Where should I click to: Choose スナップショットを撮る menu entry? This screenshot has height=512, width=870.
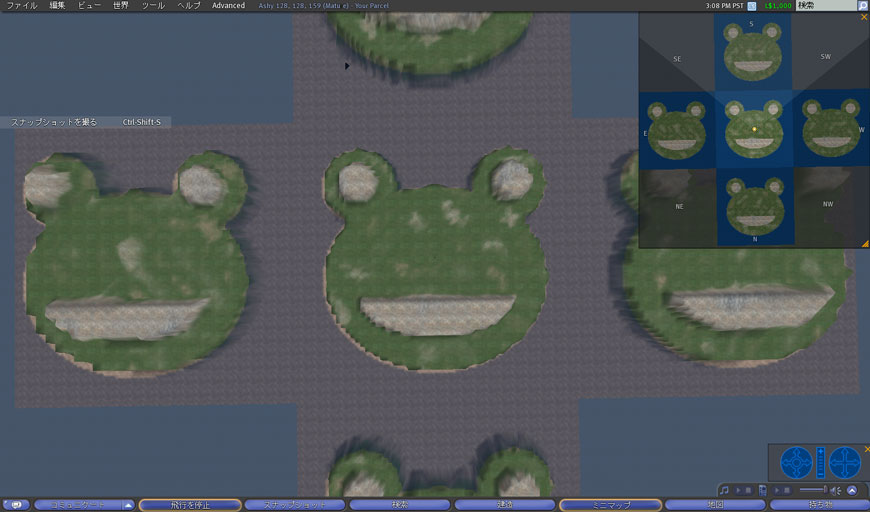click(85, 122)
